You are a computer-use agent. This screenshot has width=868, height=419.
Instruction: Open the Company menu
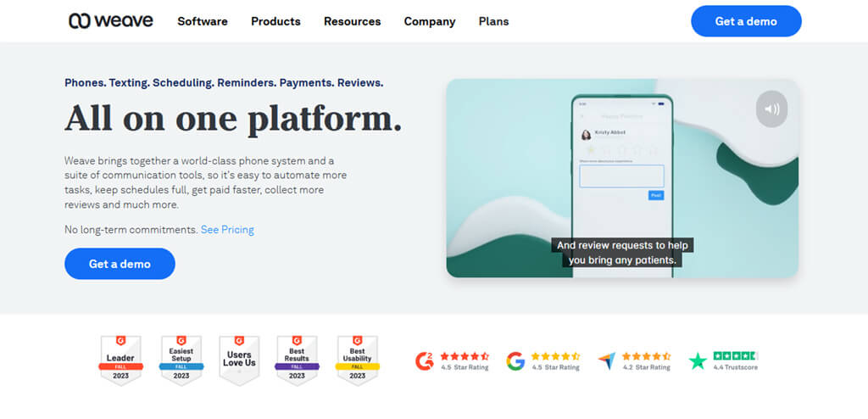[x=430, y=21]
